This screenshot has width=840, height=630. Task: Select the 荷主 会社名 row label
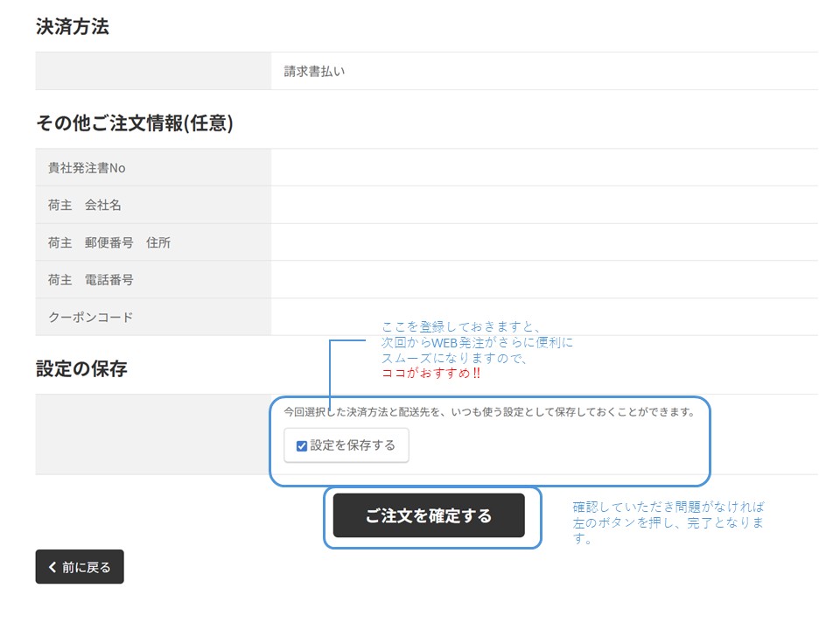pyautogui.click(x=85, y=206)
